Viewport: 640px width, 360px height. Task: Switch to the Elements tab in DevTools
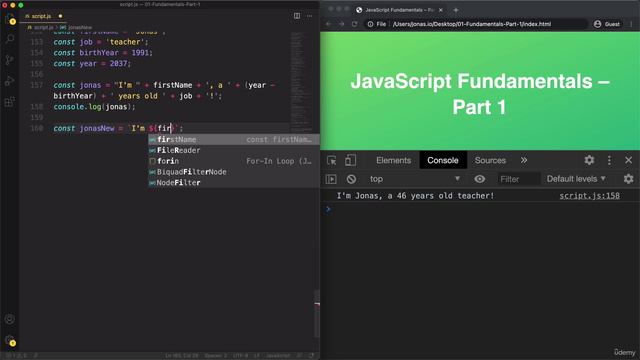(393, 160)
